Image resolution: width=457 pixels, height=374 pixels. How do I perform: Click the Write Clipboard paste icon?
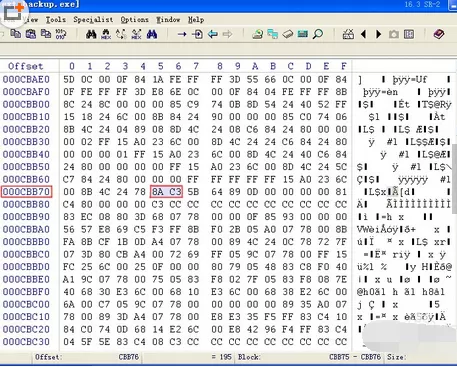pos(31,34)
